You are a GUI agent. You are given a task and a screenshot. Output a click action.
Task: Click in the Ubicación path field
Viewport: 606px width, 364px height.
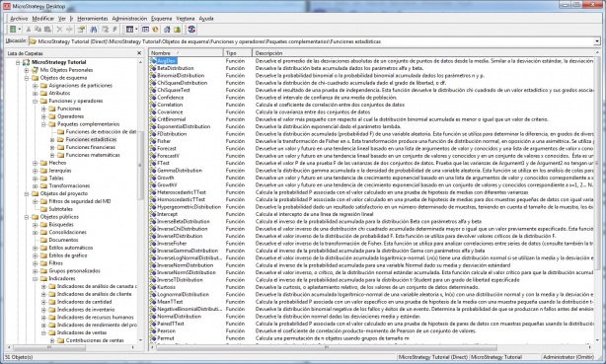coord(312,41)
